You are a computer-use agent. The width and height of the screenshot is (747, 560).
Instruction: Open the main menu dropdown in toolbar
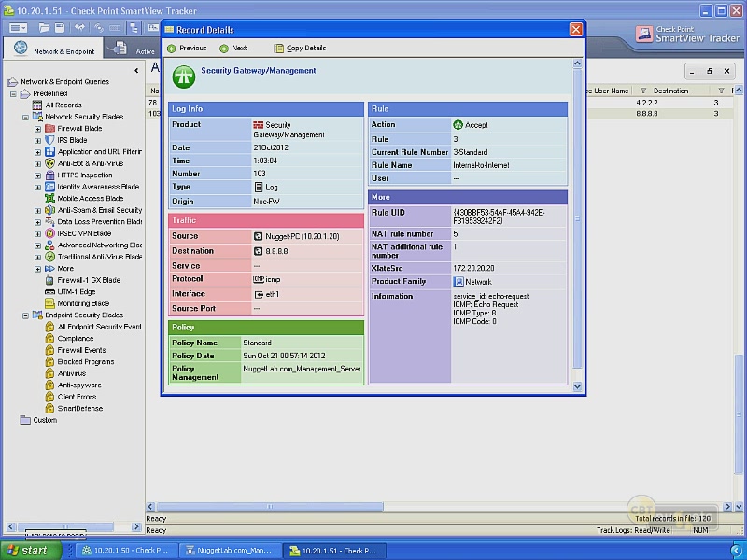tap(18, 28)
